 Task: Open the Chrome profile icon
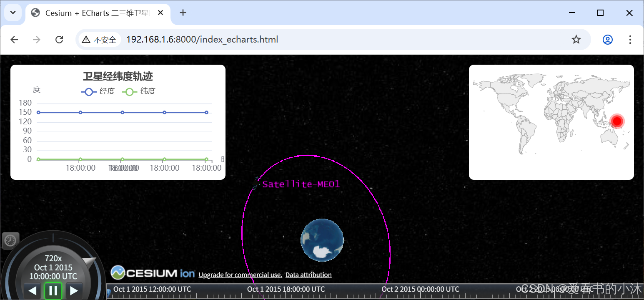(608, 40)
